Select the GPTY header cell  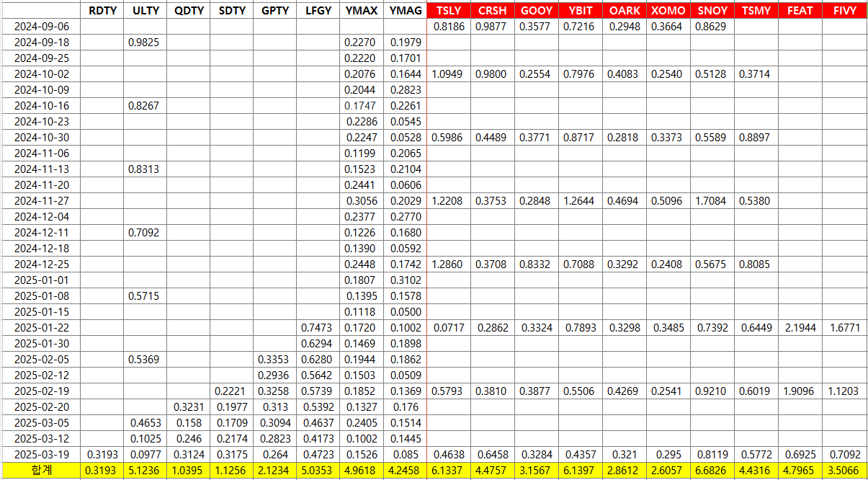point(275,11)
